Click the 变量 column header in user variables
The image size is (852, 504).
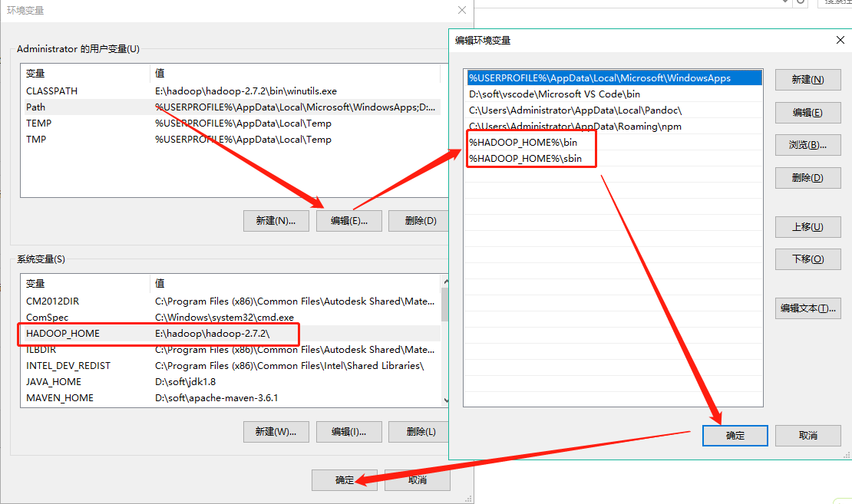(x=85, y=74)
